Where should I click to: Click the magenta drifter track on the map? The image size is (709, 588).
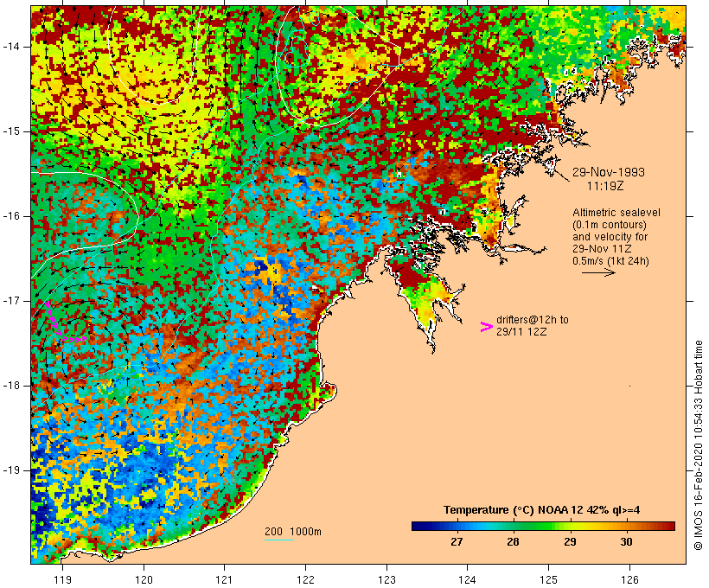point(54,325)
